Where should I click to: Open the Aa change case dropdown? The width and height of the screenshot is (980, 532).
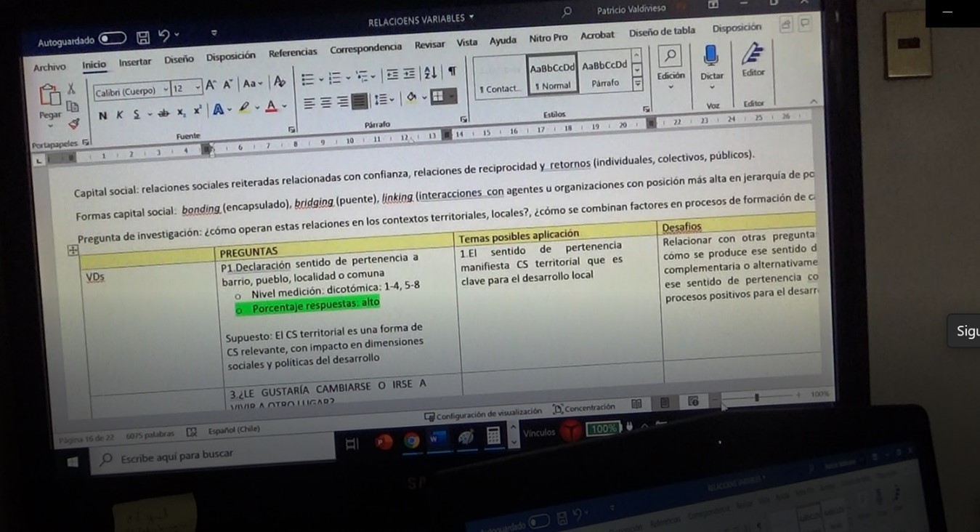(252, 84)
